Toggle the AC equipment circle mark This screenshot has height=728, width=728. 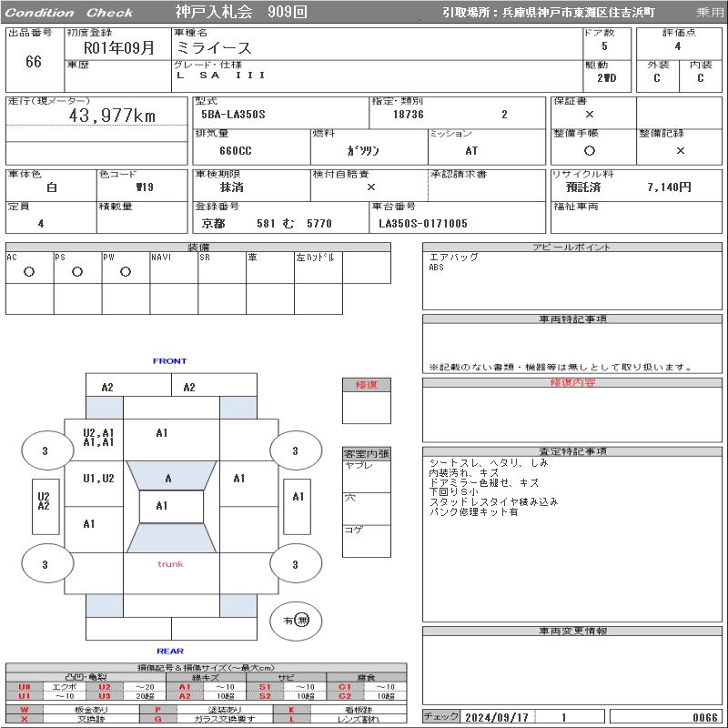coord(29,272)
